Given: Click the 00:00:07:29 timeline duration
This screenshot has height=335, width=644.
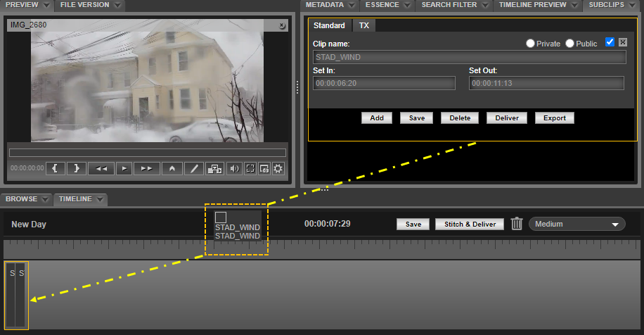Looking at the screenshot, I should click(x=328, y=224).
